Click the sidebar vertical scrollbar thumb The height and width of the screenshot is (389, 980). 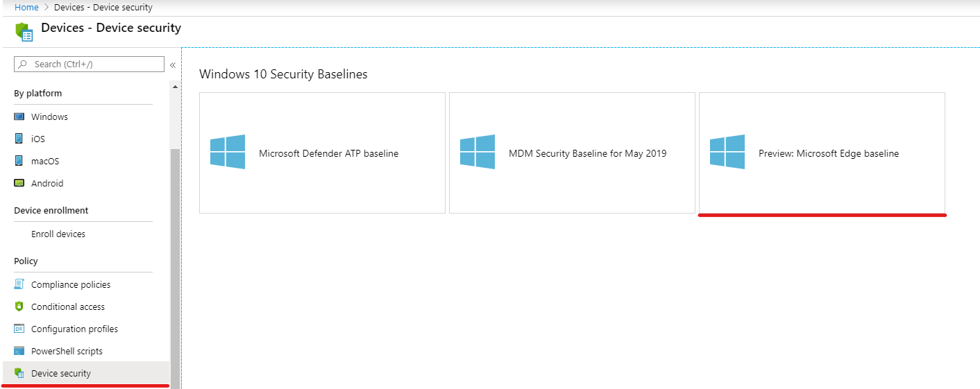click(175, 268)
